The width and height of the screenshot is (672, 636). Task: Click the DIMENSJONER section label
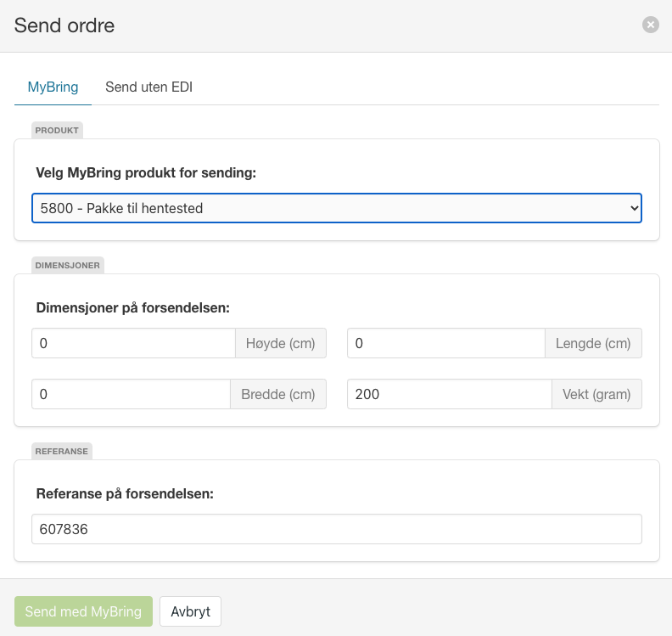click(x=68, y=266)
